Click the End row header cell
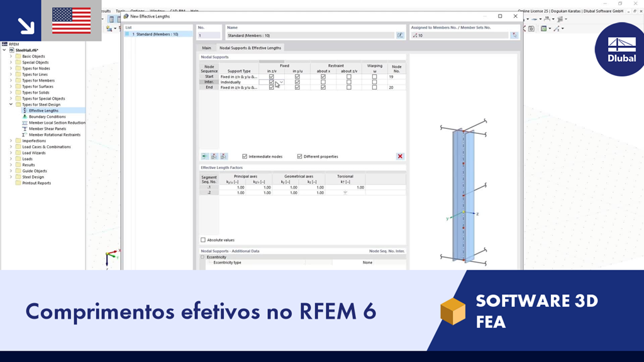The height and width of the screenshot is (362, 644). pyautogui.click(x=209, y=87)
